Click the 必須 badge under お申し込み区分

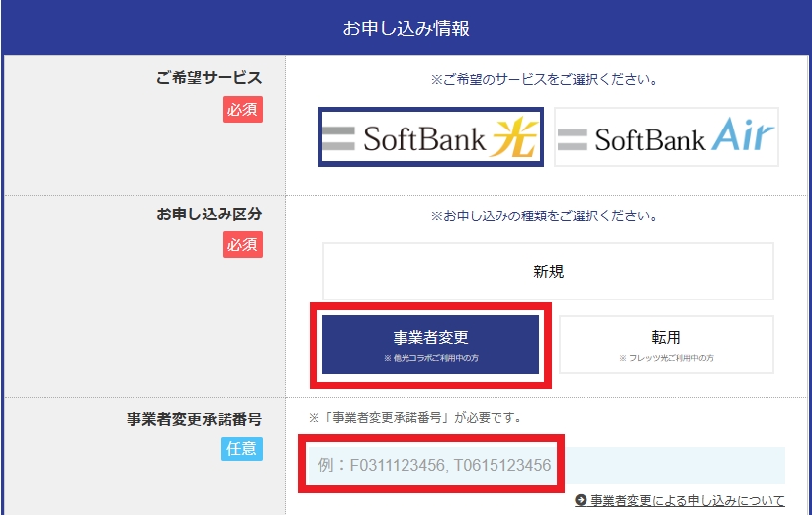(242, 244)
